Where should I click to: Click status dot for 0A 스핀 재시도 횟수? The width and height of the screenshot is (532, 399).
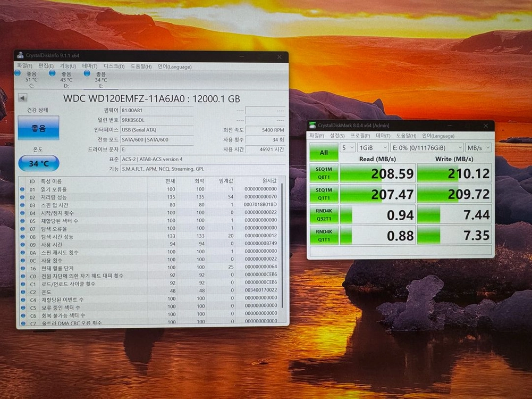pyautogui.click(x=22, y=252)
